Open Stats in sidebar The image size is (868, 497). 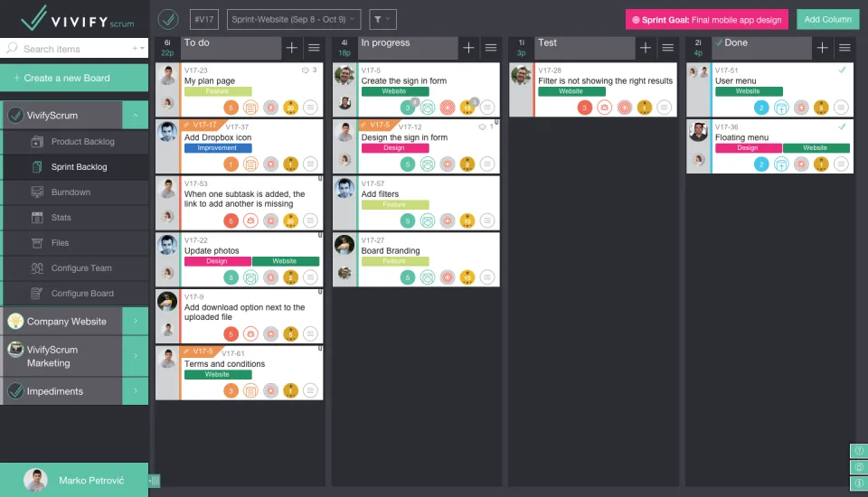point(76,218)
